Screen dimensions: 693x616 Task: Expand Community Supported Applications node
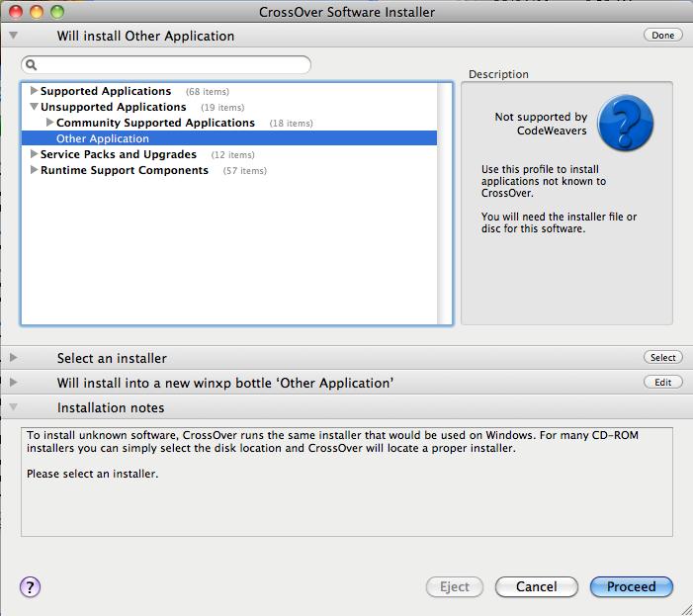point(49,122)
